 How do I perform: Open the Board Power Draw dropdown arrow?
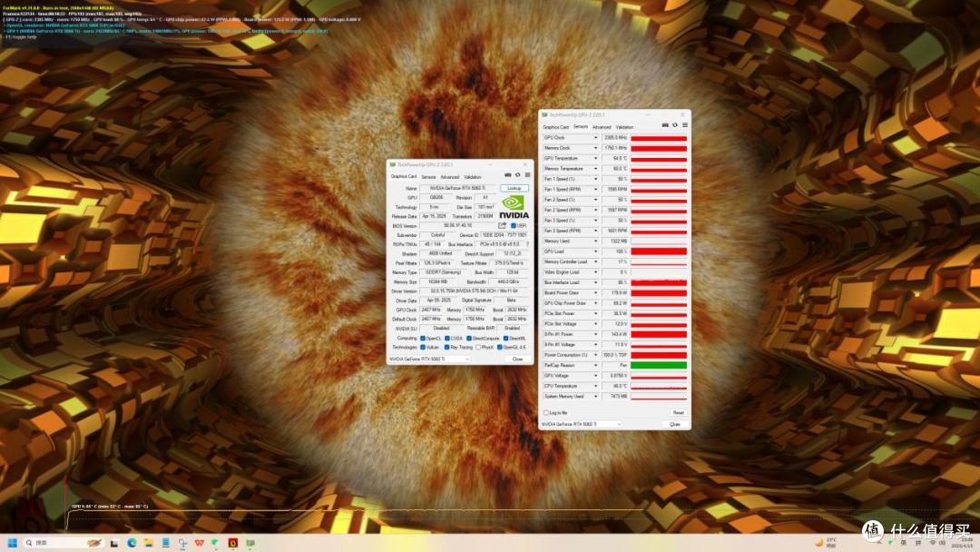click(x=595, y=292)
